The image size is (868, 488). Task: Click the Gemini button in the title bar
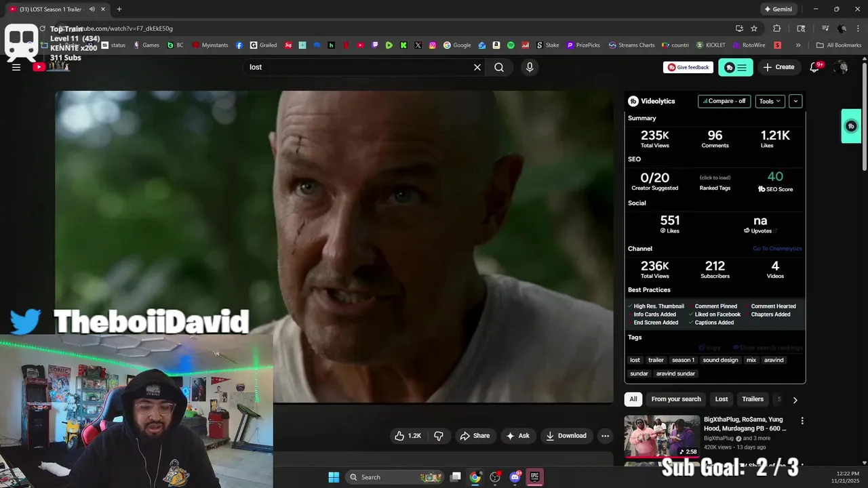(x=778, y=9)
